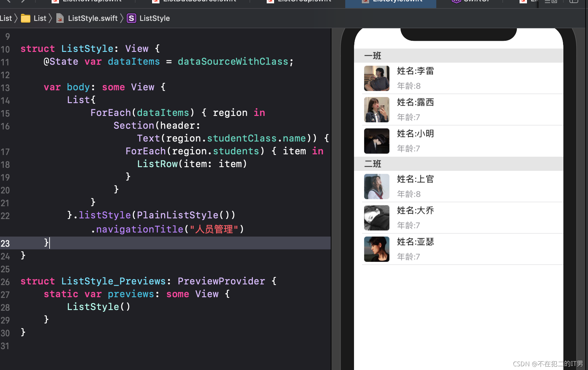
Task: Open the List folder breadcrumb label
Action: pos(40,18)
